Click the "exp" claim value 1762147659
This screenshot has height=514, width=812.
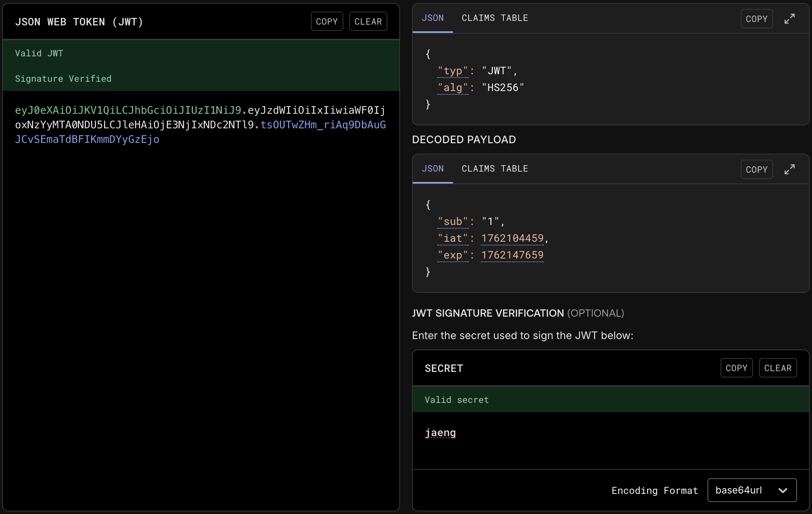(512, 255)
